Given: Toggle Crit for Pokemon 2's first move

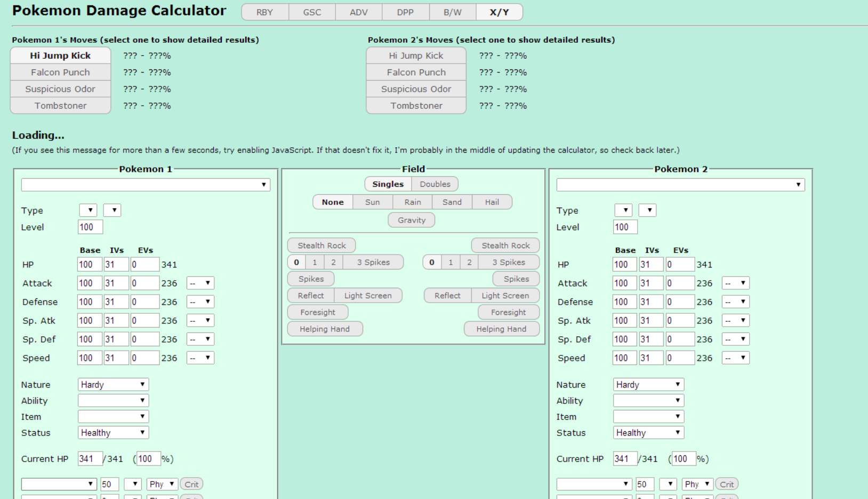Looking at the screenshot, I should coord(727,485).
